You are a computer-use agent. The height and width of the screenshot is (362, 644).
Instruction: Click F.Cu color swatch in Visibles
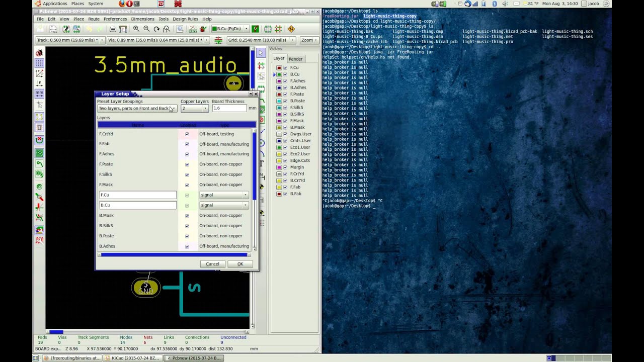(279, 67)
